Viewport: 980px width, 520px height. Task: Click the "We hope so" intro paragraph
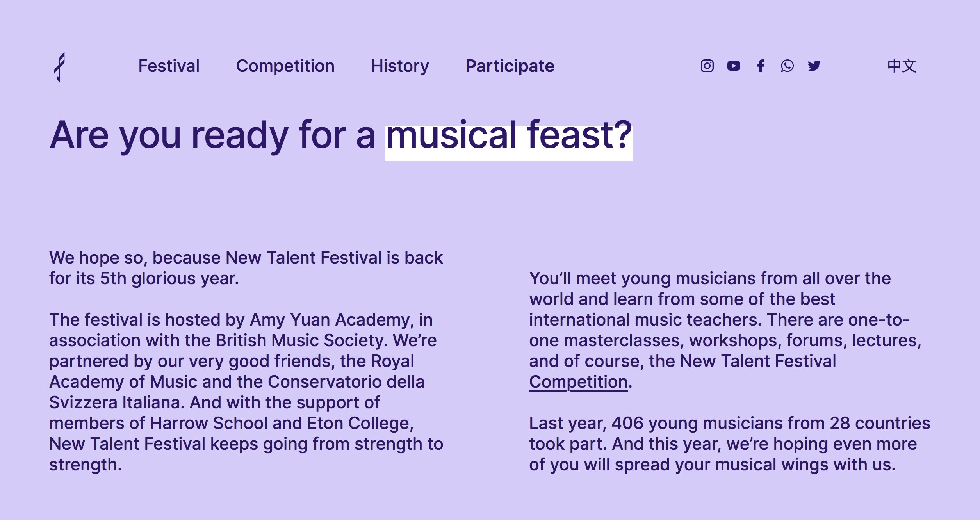pos(246,268)
